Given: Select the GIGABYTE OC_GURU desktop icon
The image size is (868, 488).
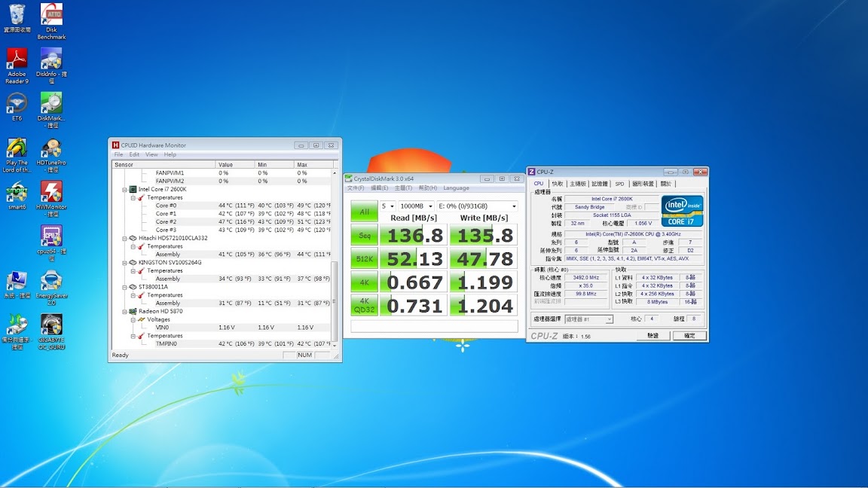Looking at the screenshot, I should (51, 332).
